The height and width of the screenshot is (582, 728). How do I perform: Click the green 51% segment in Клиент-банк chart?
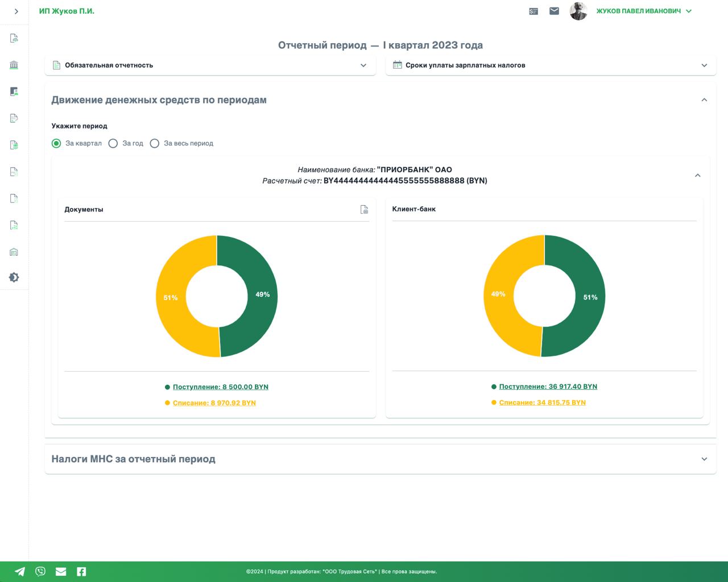click(x=590, y=297)
